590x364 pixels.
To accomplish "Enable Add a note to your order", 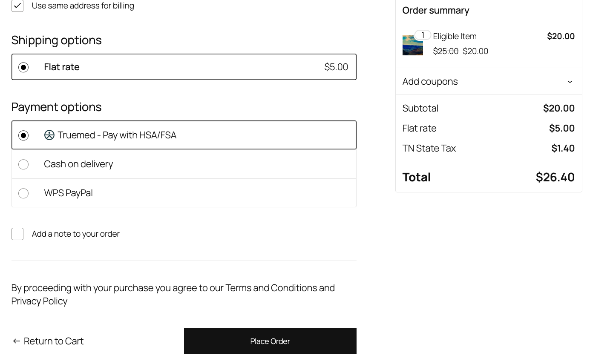I will 17,234.
